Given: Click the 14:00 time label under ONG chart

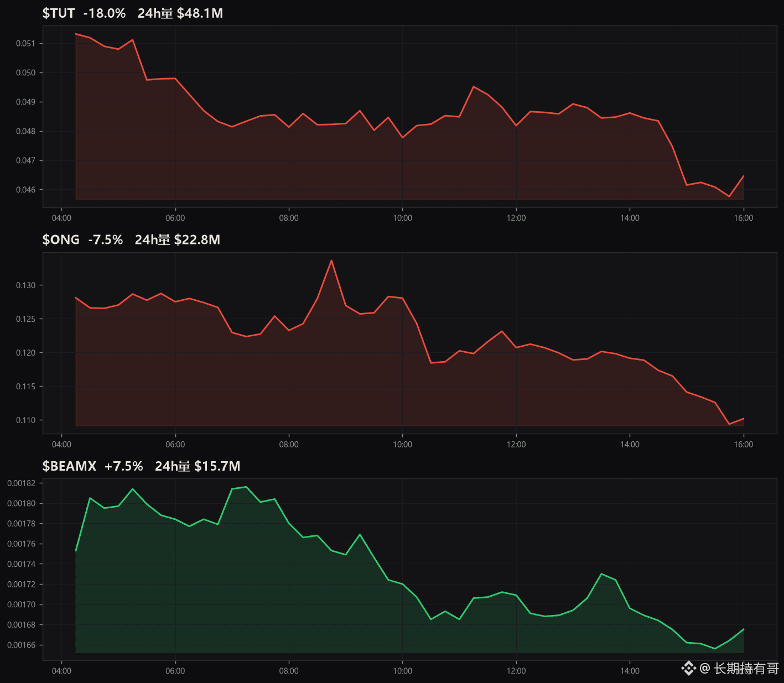Looking at the screenshot, I should [630, 445].
